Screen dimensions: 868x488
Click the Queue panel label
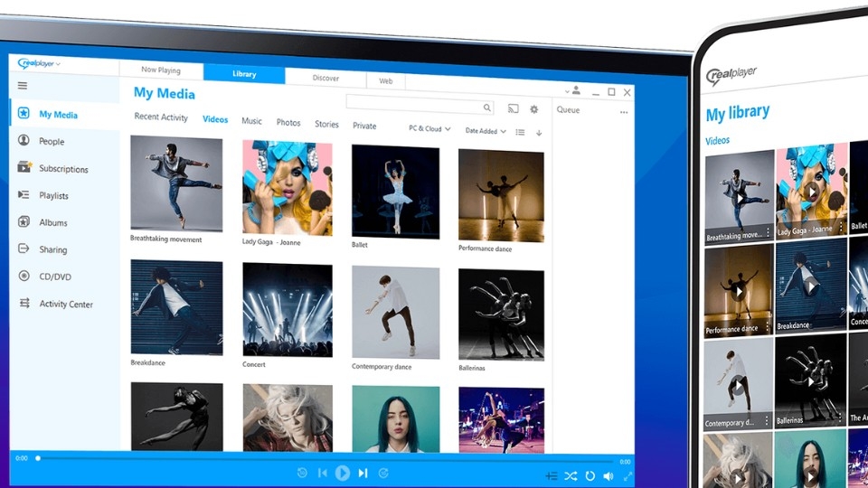point(568,109)
